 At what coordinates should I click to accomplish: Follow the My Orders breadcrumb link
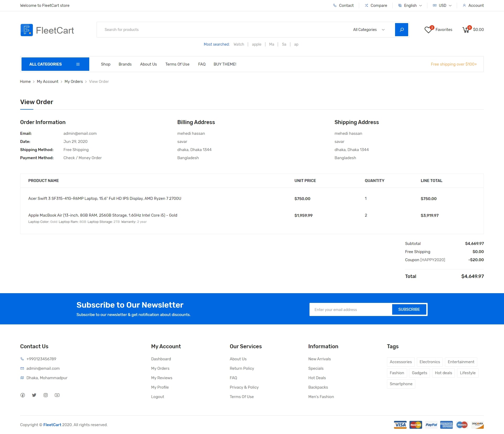(73, 82)
